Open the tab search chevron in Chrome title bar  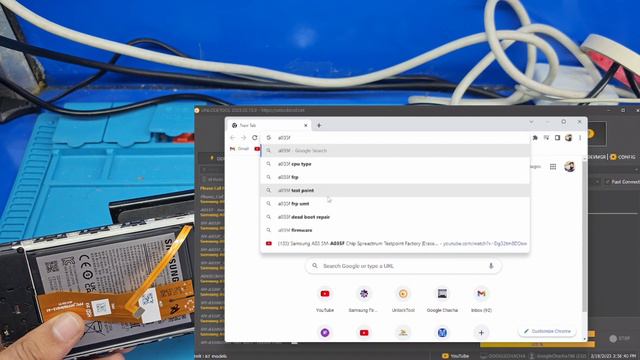[531, 122]
